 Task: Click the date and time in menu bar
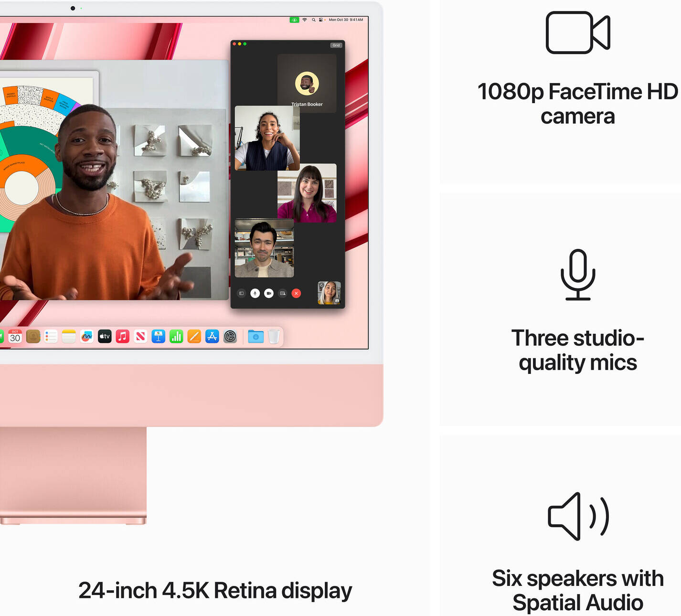click(346, 20)
